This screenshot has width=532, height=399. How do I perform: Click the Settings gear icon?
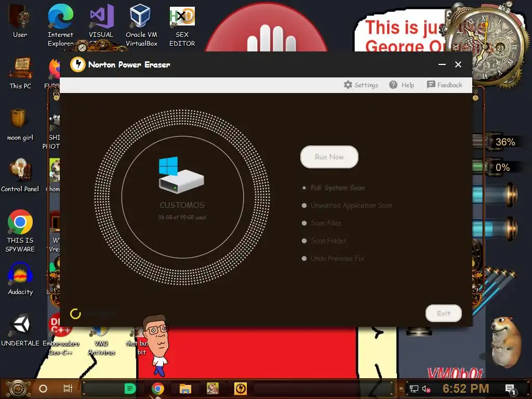[348, 85]
